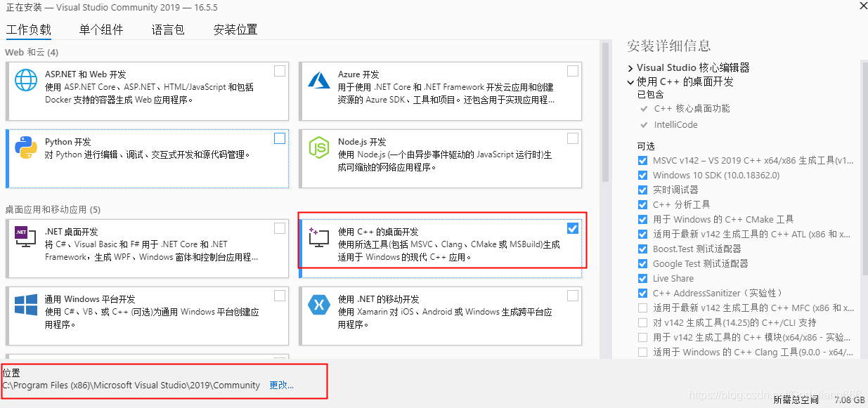The width and height of the screenshot is (868, 408).
Task: Open the 安装位置 tab
Action: tap(235, 29)
